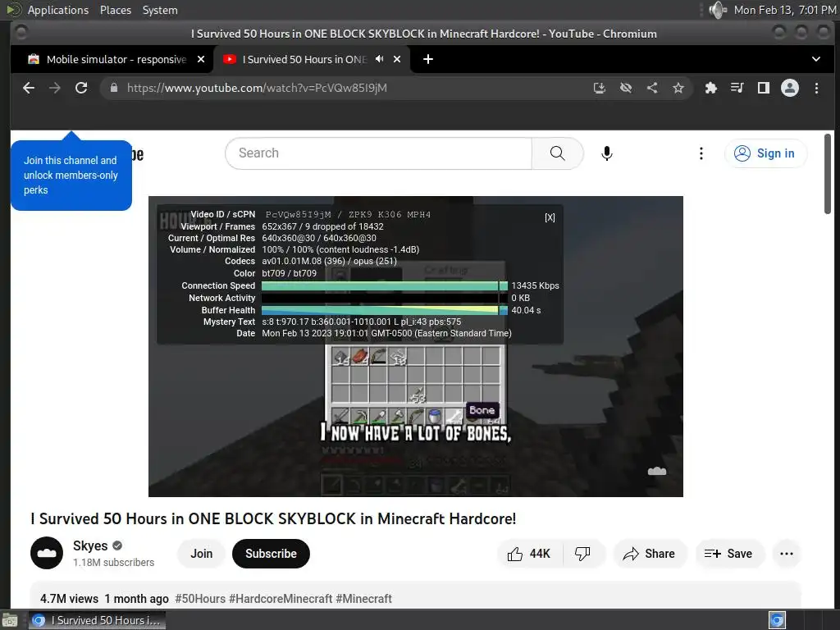This screenshot has height=630, width=840.
Task: Click the #Minecraft hashtag
Action: coord(363,598)
